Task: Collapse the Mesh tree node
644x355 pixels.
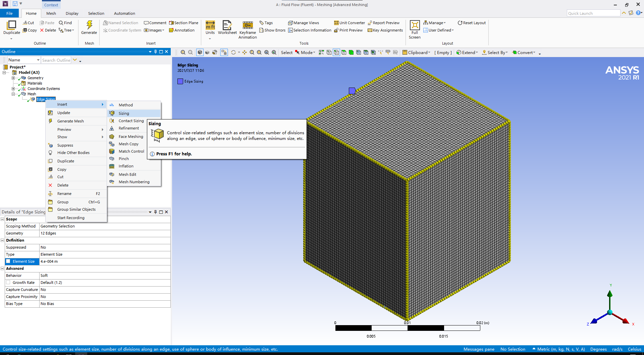Action: coord(13,94)
